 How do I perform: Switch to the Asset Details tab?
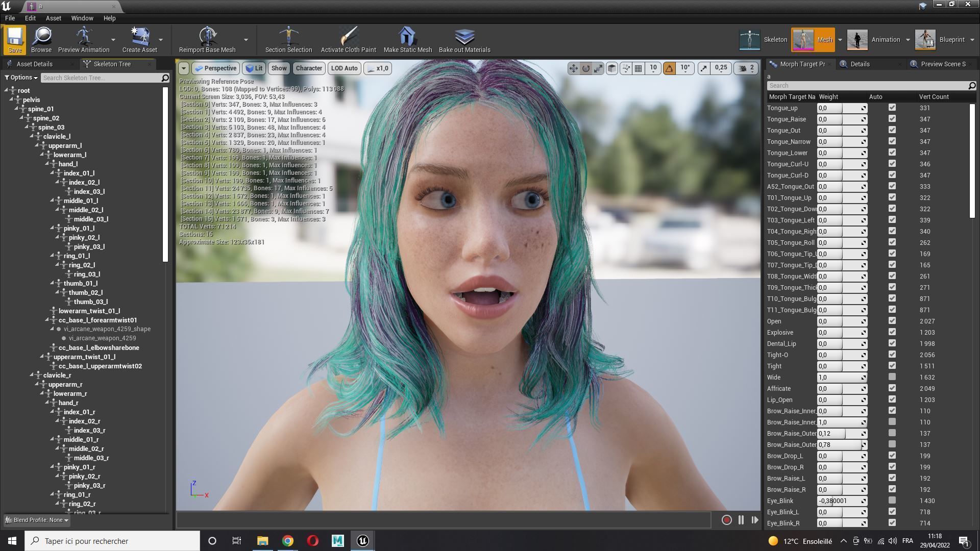34,64
